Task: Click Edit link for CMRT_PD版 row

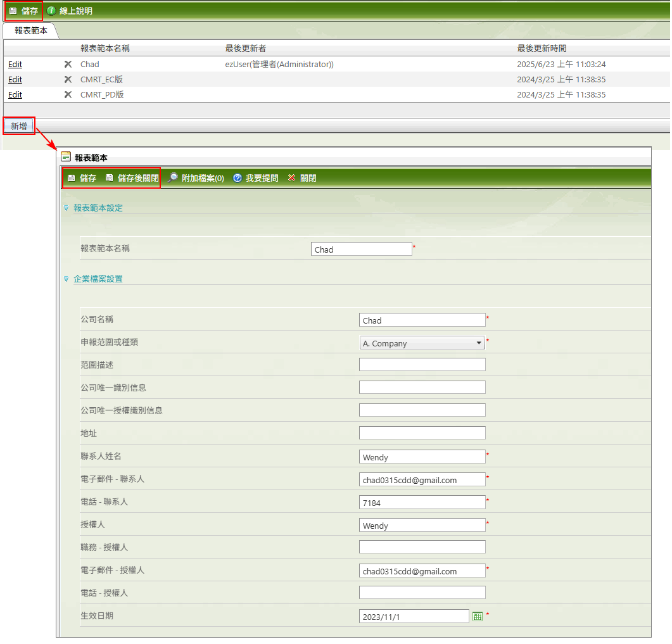Action: (15, 94)
